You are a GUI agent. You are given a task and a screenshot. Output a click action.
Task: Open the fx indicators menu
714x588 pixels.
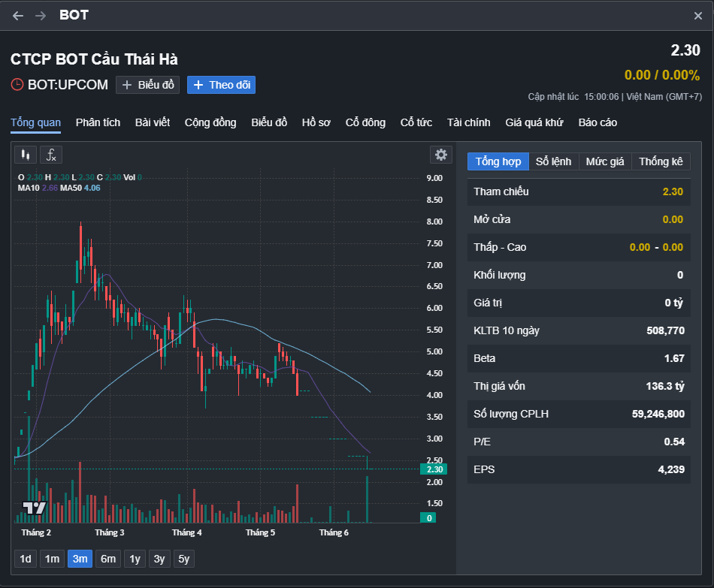(x=51, y=155)
